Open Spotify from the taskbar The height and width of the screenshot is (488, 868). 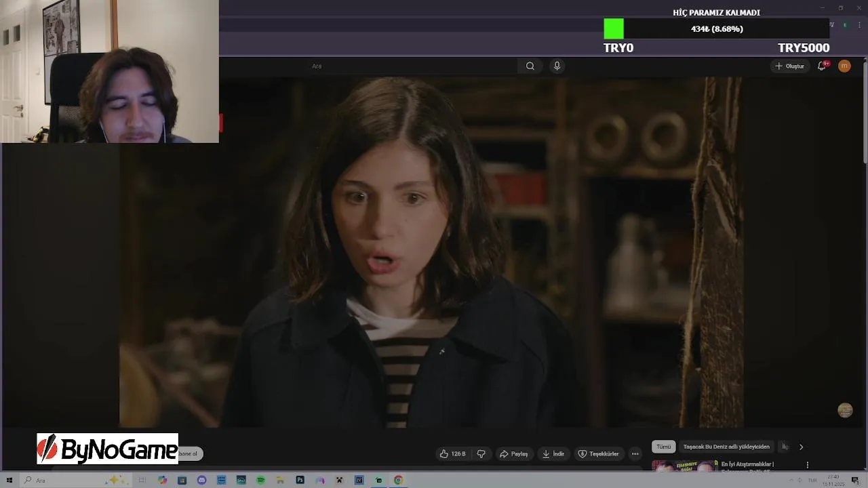(260, 480)
